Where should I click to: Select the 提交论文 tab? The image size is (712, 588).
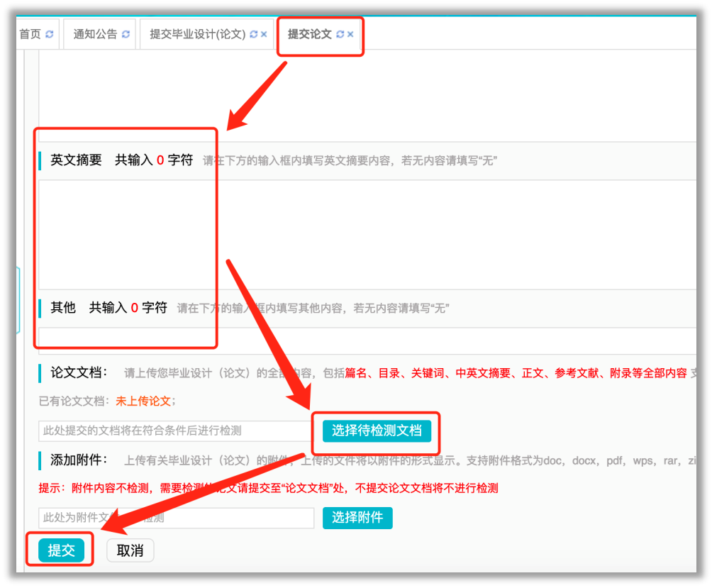tap(309, 34)
